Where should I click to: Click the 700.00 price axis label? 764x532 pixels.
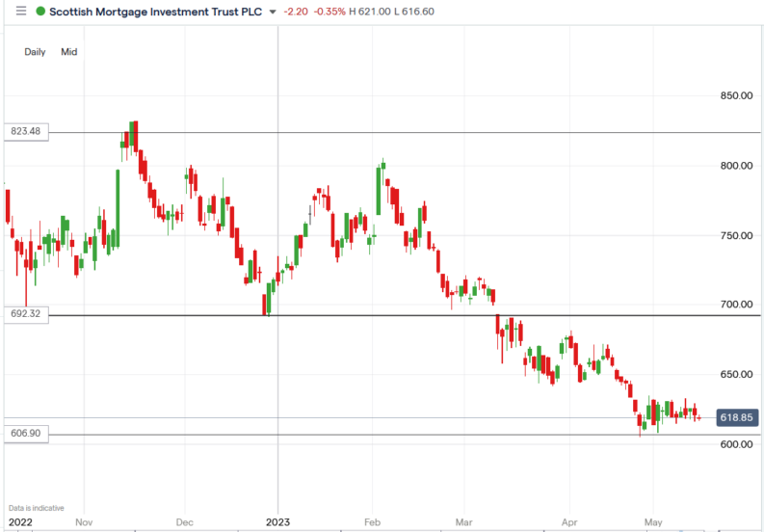pyautogui.click(x=737, y=305)
